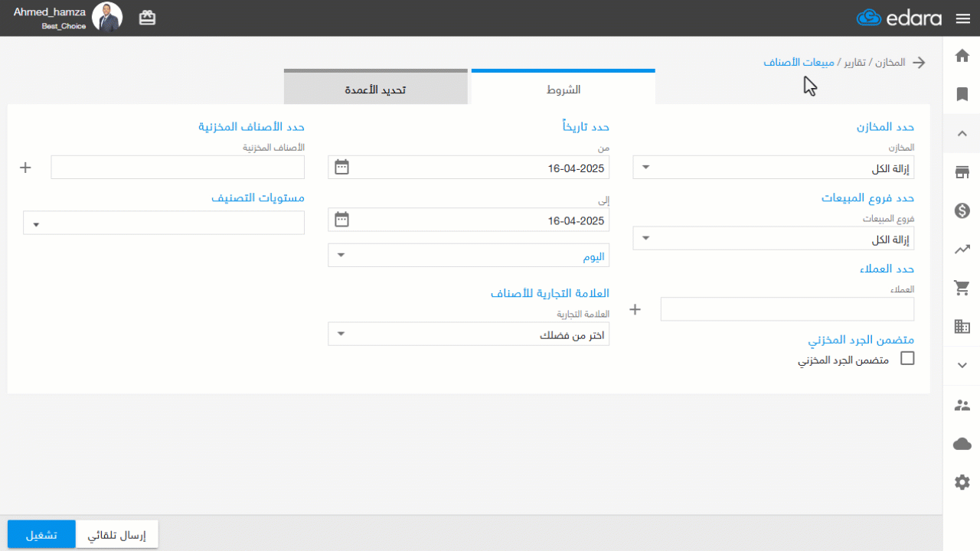Open calendar picker for the من date
This screenshot has width=980, height=551.
pos(341,167)
